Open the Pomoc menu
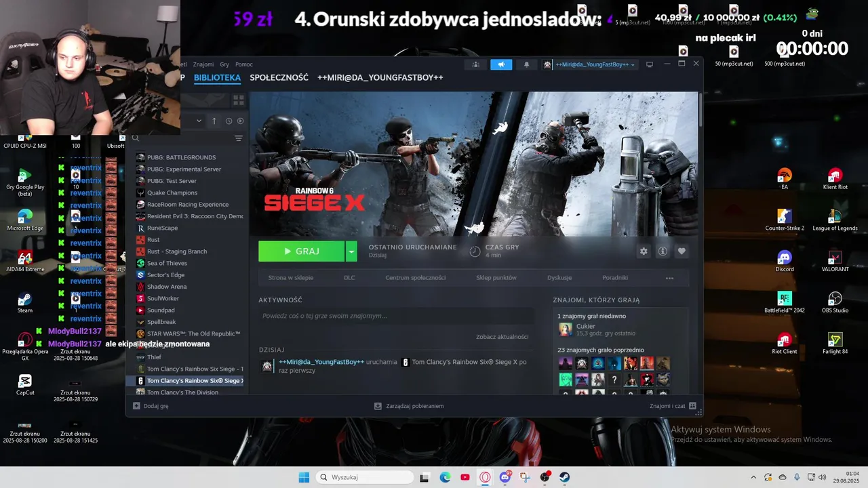Image resolution: width=868 pixels, height=488 pixels. (244, 64)
